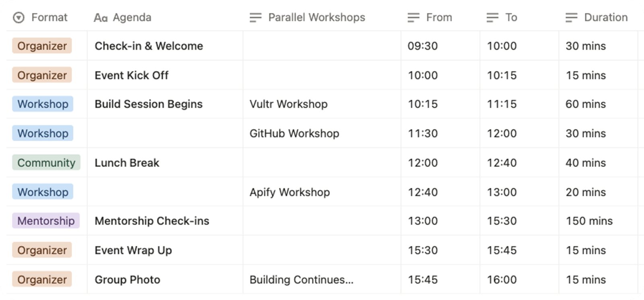Click the From column text-property icon

click(x=413, y=18)
